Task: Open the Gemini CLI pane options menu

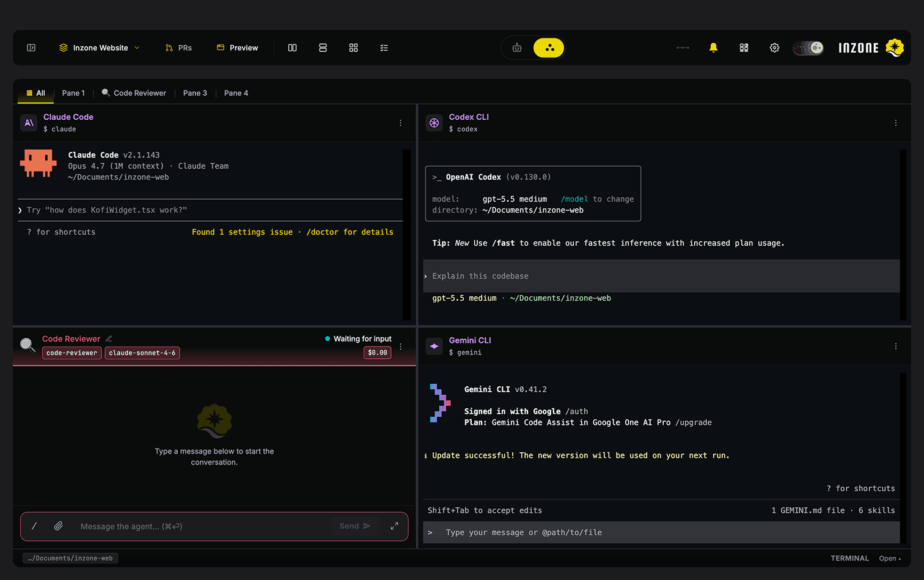Action: pyautogui.click(x=896, y=347)
